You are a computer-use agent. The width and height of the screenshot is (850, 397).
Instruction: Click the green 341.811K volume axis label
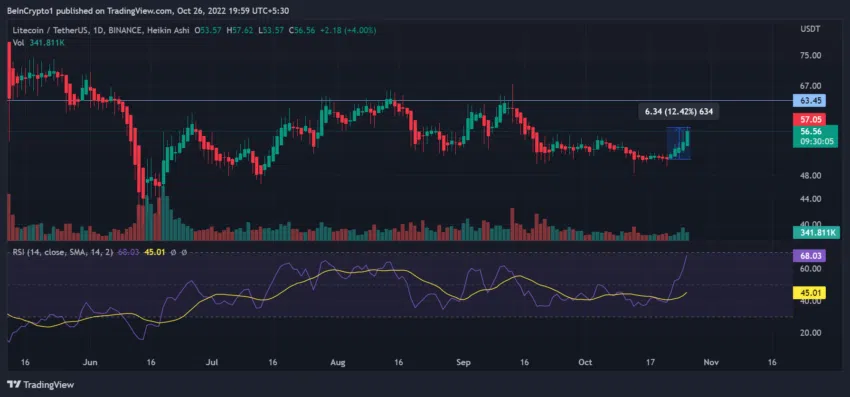[x=816, y=233]
